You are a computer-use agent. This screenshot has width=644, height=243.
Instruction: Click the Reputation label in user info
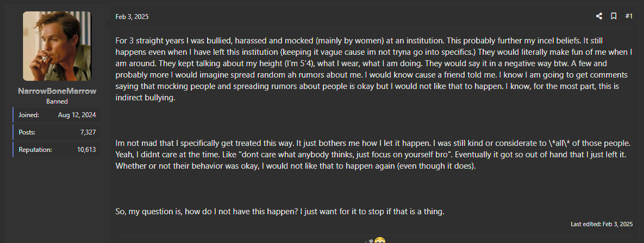[35, 149]
